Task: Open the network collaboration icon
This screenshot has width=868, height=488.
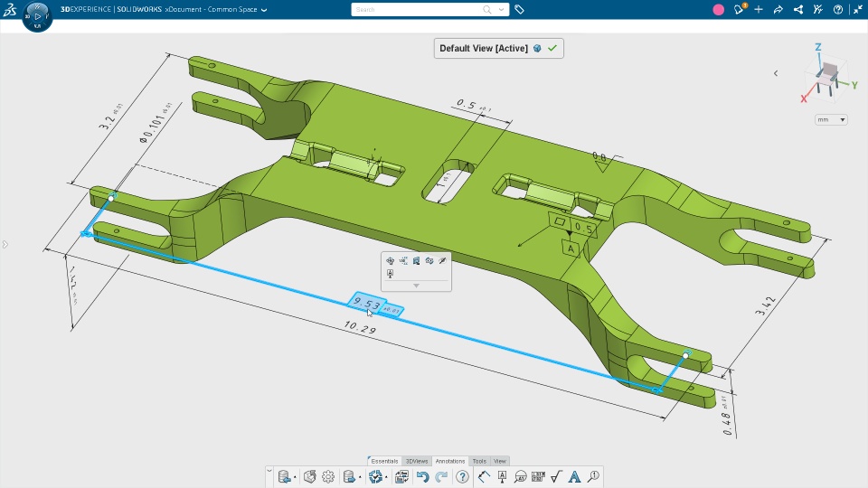Action: pyautogui.click(x=798, y=9)
